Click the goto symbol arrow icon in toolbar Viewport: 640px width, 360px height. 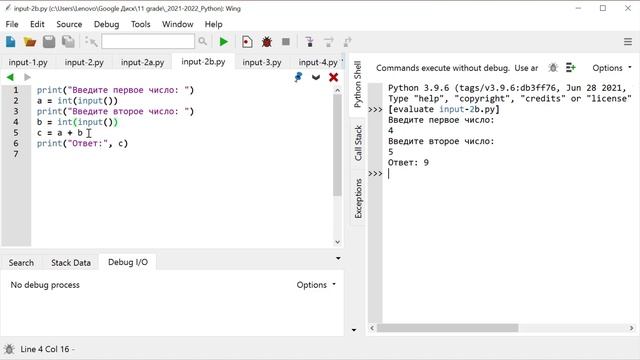[x=91, y=42]
